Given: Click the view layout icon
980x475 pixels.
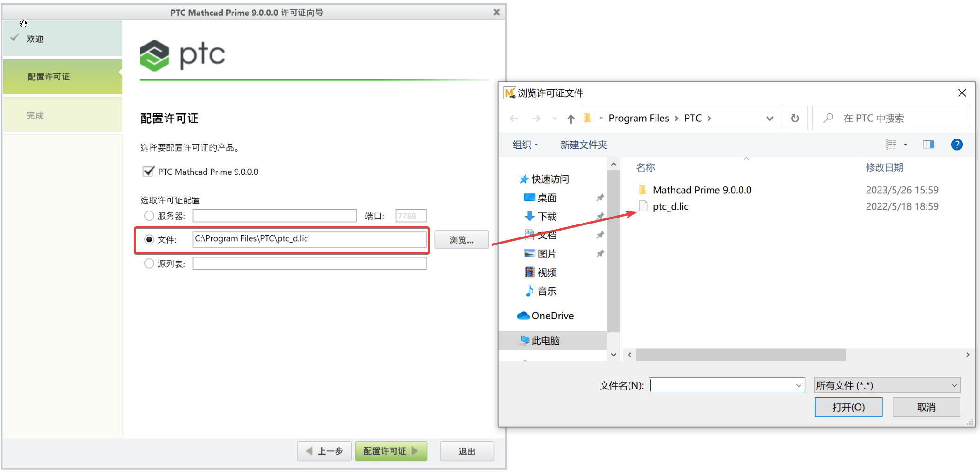Looking at the screenshot, I should coord(891,145).
